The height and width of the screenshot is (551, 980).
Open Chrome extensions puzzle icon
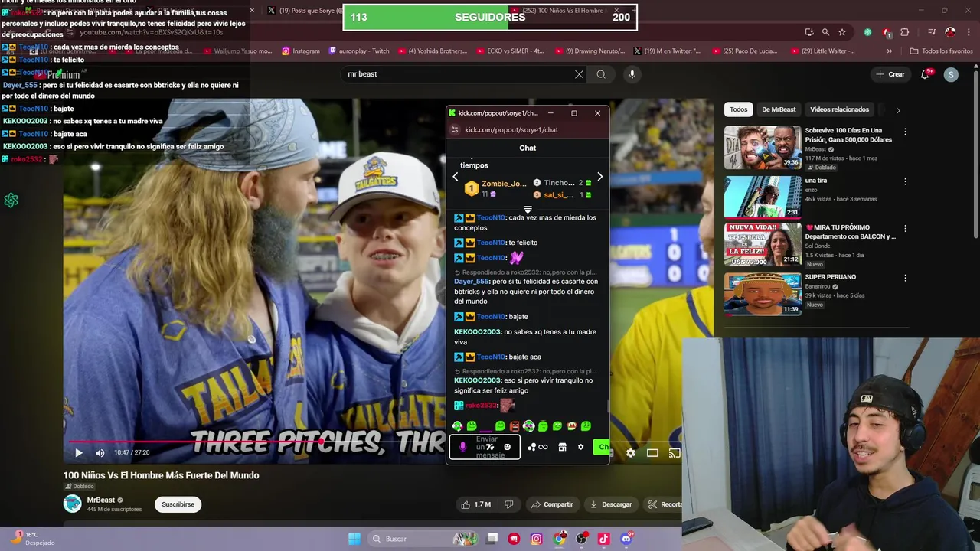point(905,32)
